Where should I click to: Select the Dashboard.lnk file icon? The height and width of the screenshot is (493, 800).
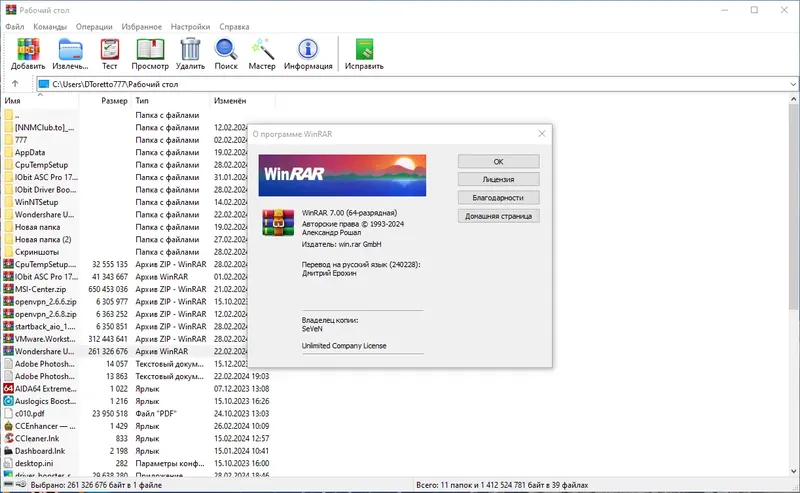(8, 451)
